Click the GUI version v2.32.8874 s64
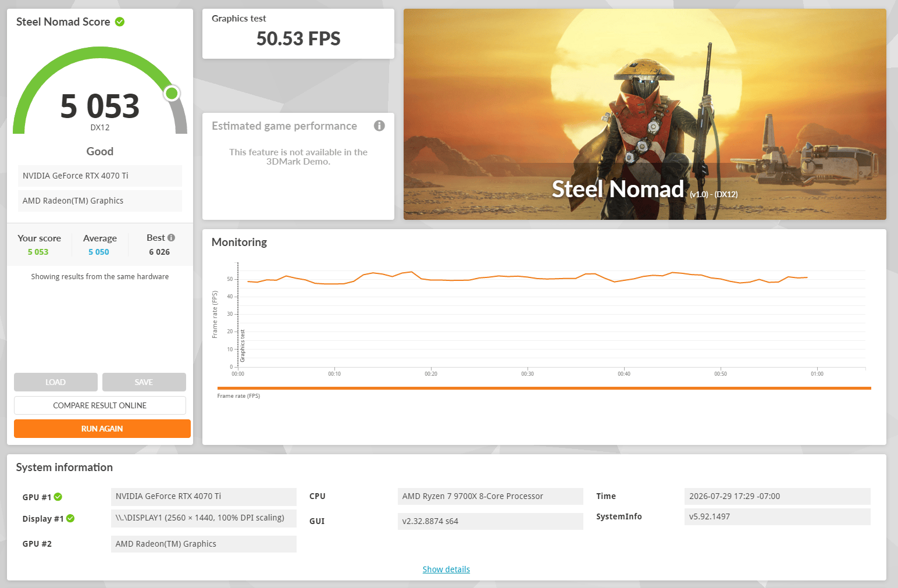Image resolution: width=898 pixels, height=588 pixels. 490,521
